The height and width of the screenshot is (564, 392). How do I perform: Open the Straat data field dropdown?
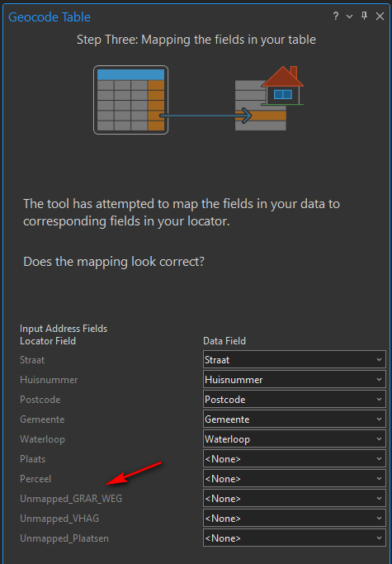294,360
